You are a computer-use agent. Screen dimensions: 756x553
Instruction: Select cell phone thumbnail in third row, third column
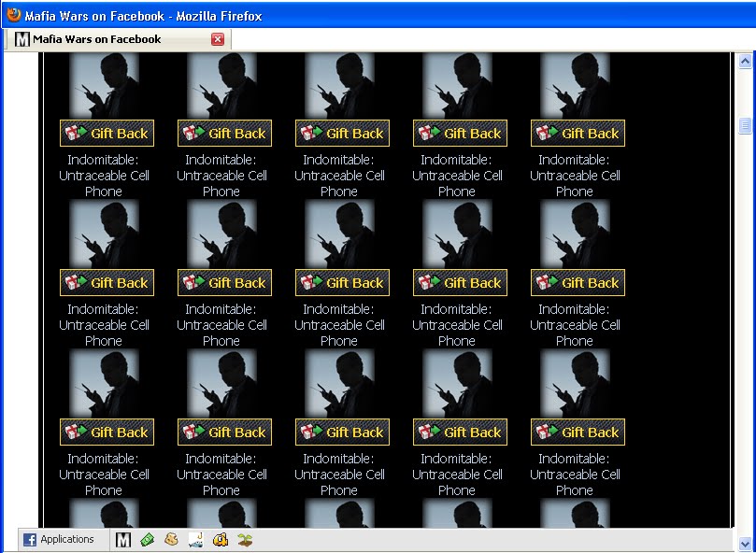339,383
